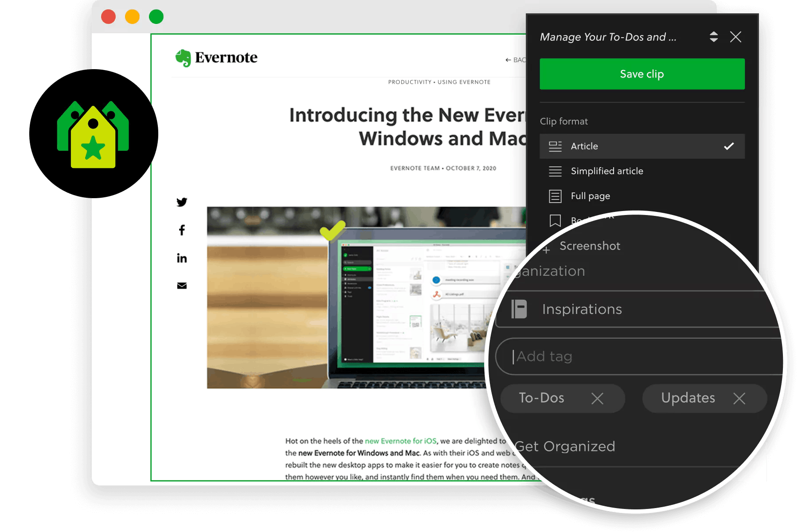The width and height of the screenshot is (798, 532).
Task: Click the PRODUCTIVITY category label
Action: click(410, 82)
